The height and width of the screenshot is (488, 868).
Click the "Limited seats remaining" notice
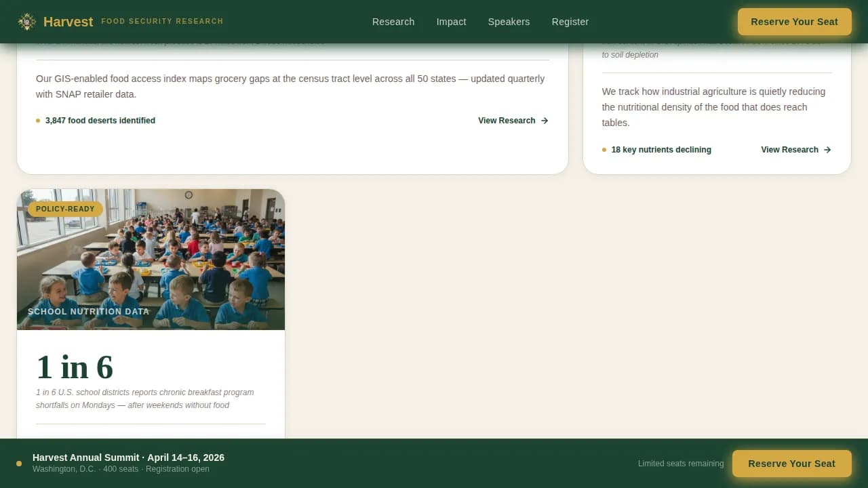(x=680, y=464)
